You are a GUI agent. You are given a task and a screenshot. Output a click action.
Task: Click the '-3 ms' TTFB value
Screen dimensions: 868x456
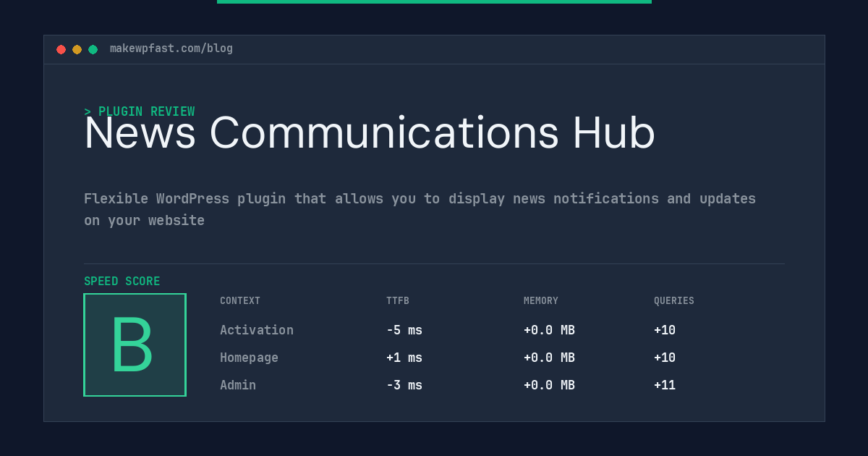[404, 385]
